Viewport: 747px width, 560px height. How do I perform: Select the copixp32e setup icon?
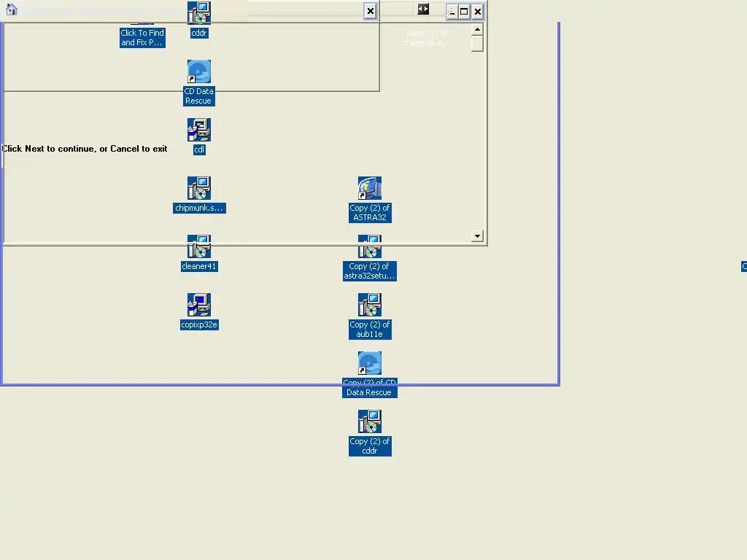pos(199,312)
